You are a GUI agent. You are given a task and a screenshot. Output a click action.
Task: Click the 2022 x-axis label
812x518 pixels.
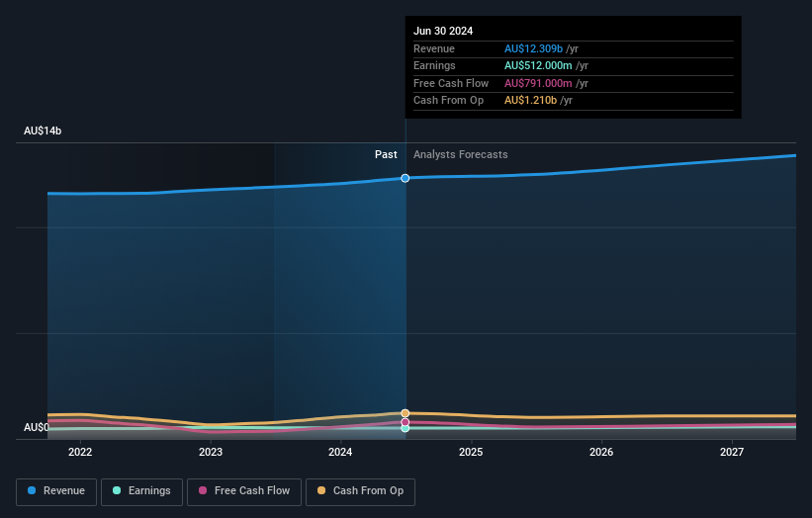(x=80, y=453)
